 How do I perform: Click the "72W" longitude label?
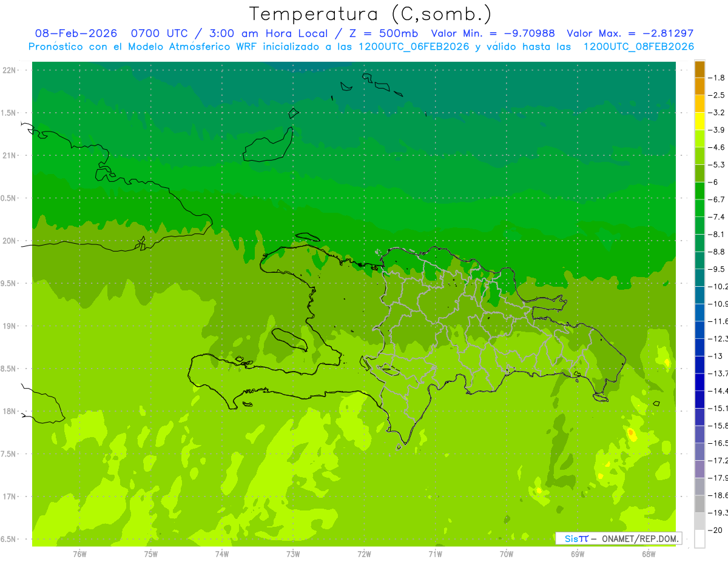[364, 554]
